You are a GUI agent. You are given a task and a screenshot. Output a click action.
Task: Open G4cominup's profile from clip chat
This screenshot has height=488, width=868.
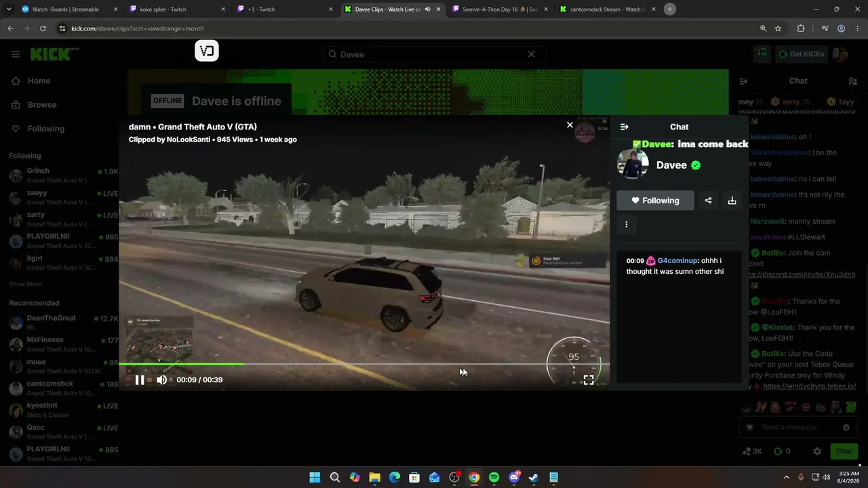677,261
